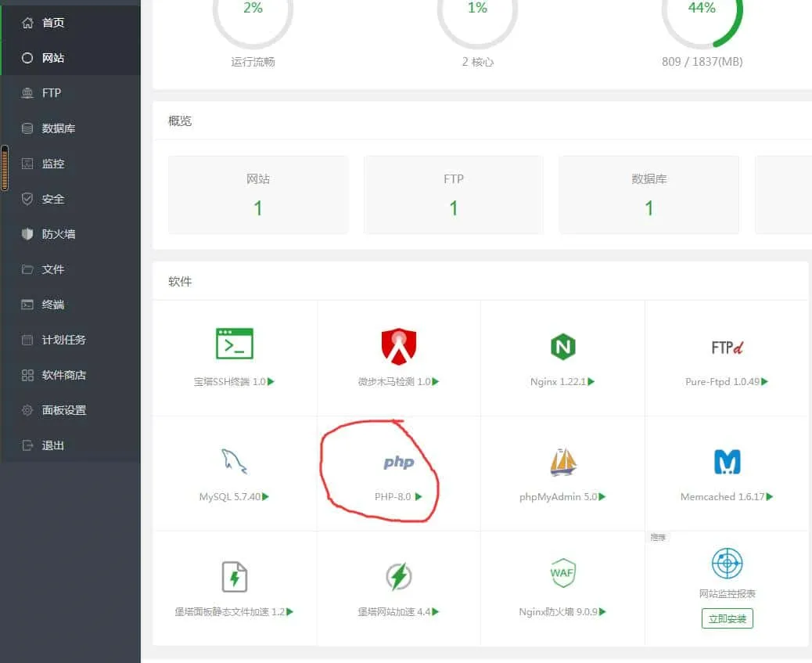Click the Memcached blue M icon

coord(727,462)
